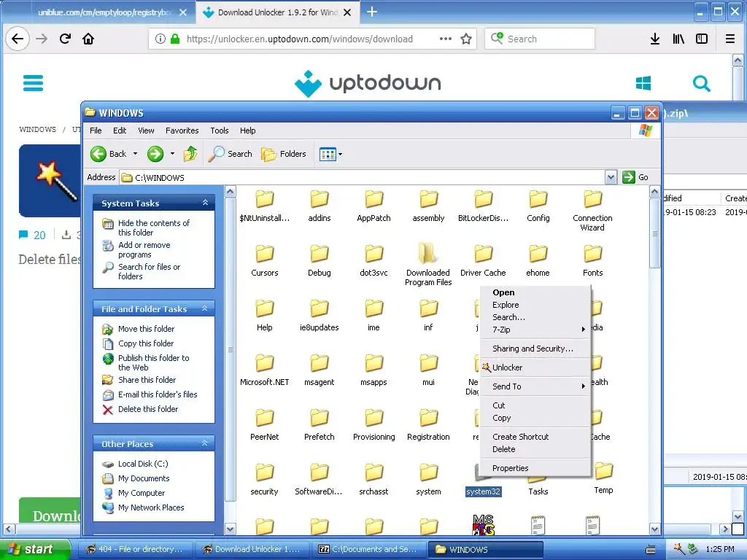
Task: Switch to the uniblue.com browser tab
Action: [x=105, y=12]
